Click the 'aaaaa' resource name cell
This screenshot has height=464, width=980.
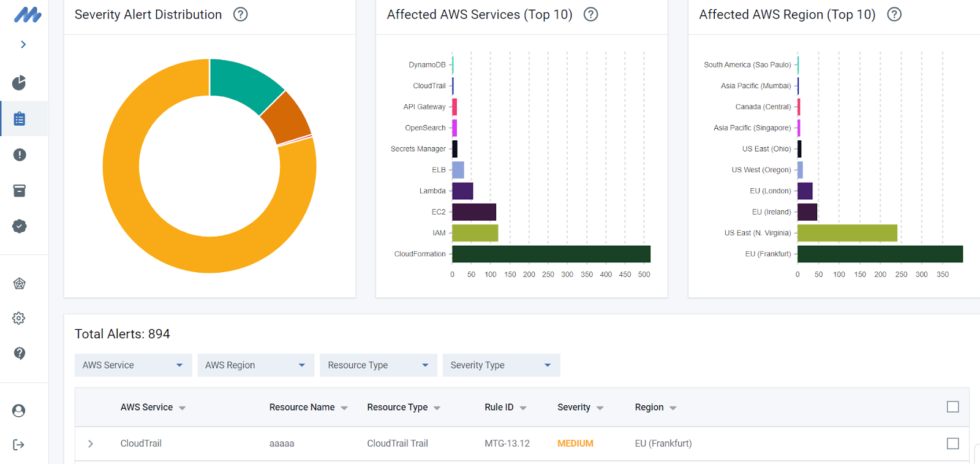click(282, 443)
